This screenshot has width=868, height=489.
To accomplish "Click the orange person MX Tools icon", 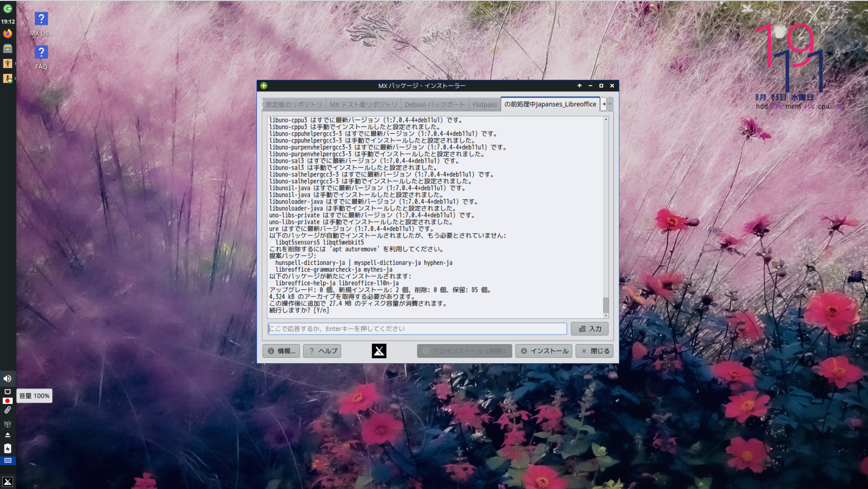I will pyautogui.click(x=8, y=63).
